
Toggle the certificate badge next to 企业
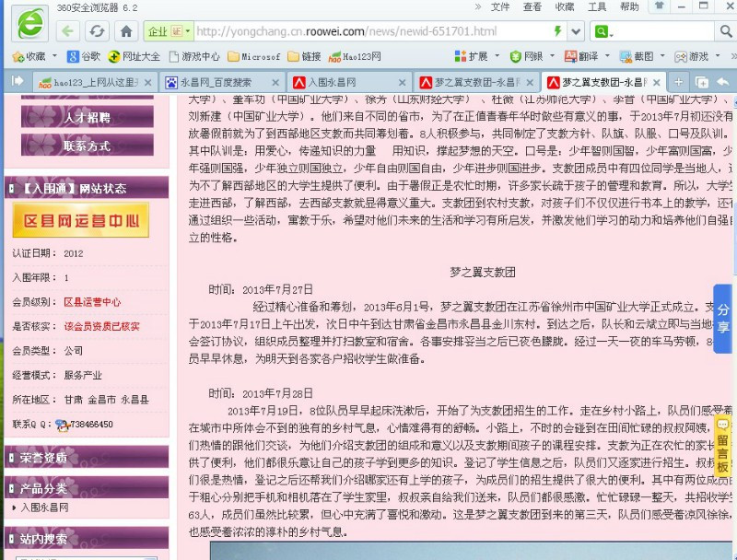coord(175,29)
